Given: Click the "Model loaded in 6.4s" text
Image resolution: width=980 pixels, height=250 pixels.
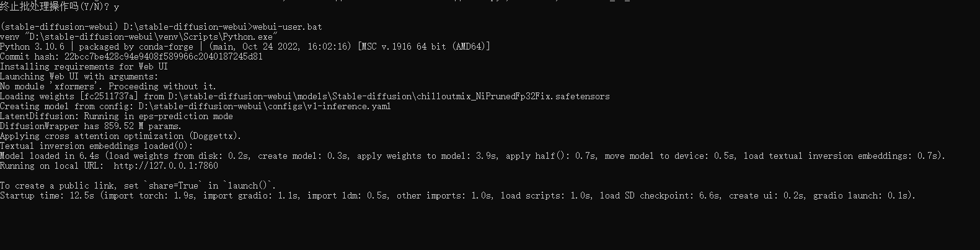Looking at the screenshot, I should pos(50,156).
